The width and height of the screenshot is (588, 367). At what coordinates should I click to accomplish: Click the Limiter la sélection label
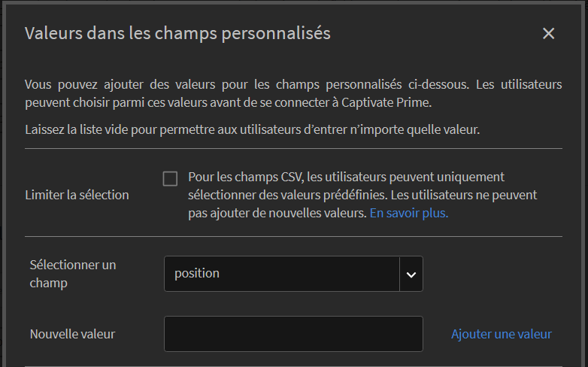coord(77,195)
